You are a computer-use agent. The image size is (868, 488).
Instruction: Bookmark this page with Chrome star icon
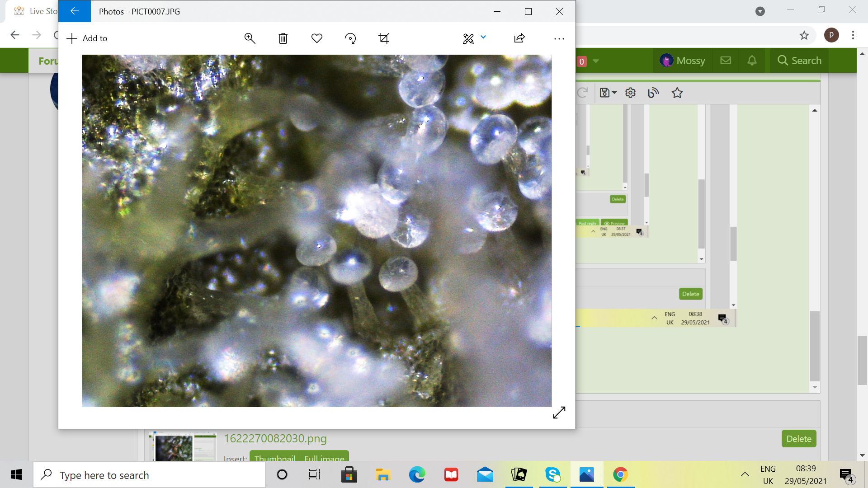coord(804,35)
